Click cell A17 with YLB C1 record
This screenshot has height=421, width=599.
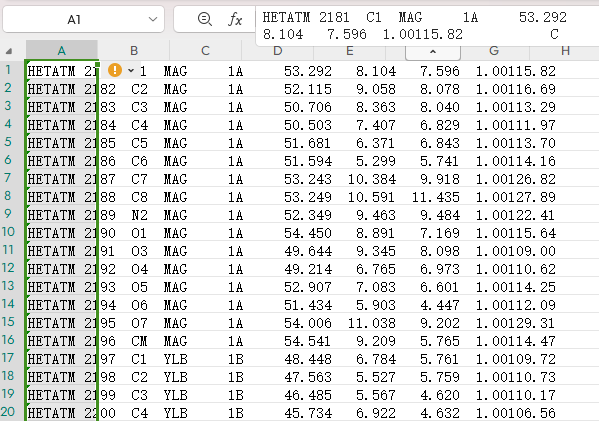point(62,359)
